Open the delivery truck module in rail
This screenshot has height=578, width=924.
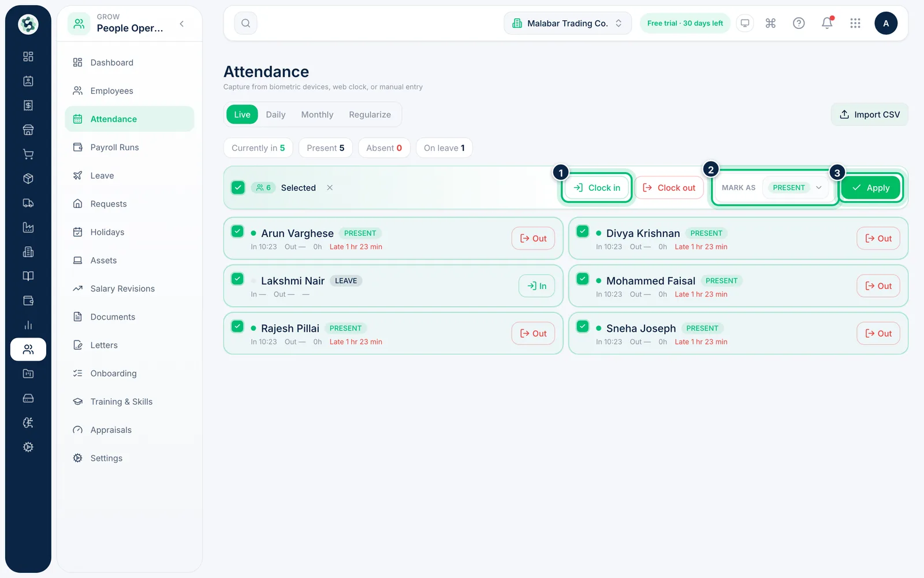(28, 203)
